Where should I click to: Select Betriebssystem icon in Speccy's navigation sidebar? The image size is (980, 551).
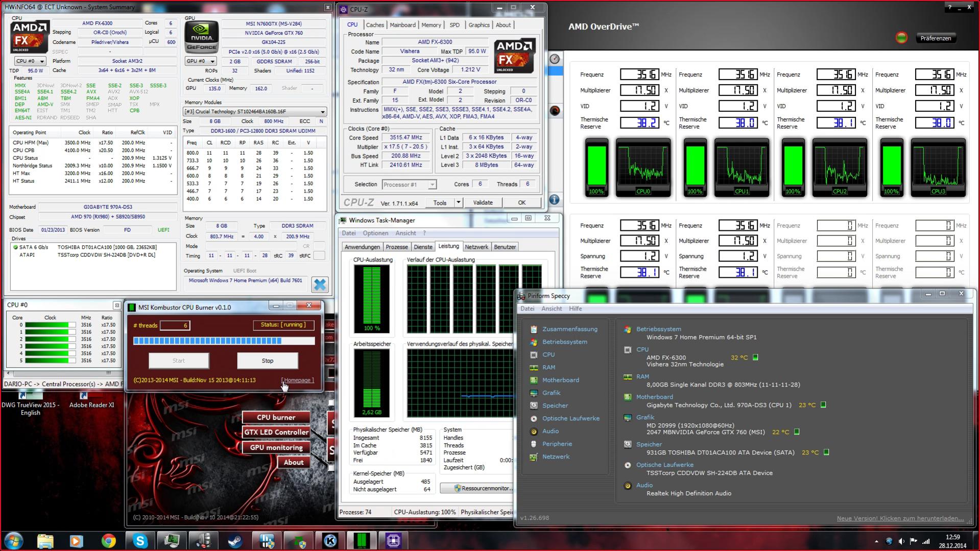click(534, 342)
